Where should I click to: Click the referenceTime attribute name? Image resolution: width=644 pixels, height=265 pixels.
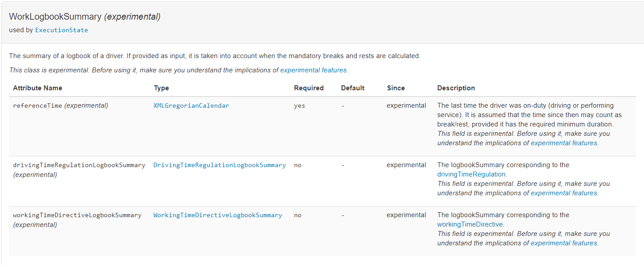click(38, 106)
